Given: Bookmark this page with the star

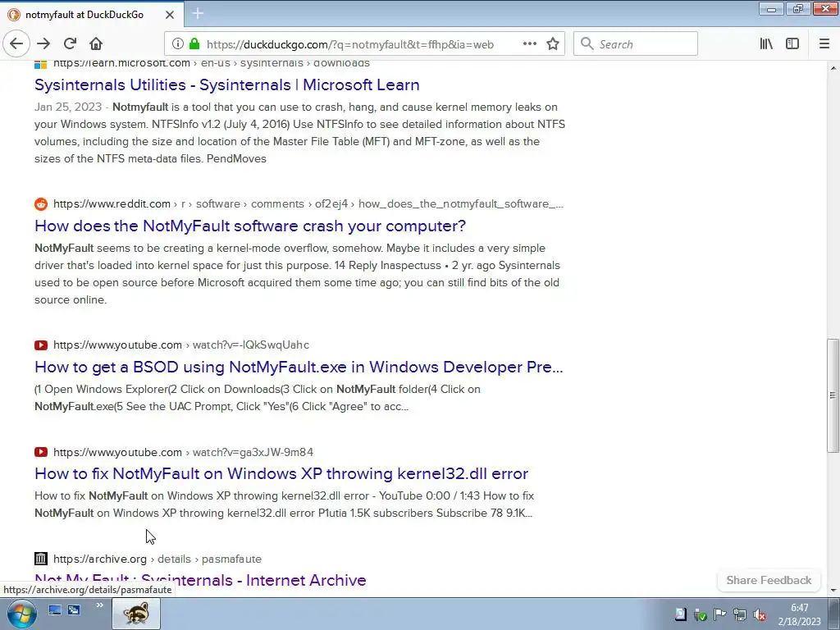Looking at the screenshot, I should click(553, 44).
